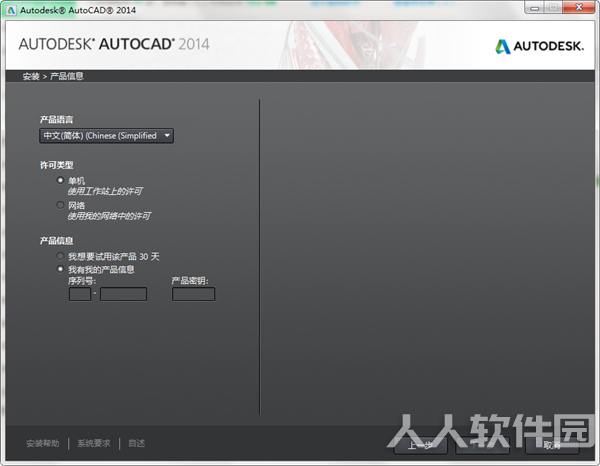The height and width of the screenshot is (466, 600).
Task: Minimize the installer window
Action: [x=534, y=8]
